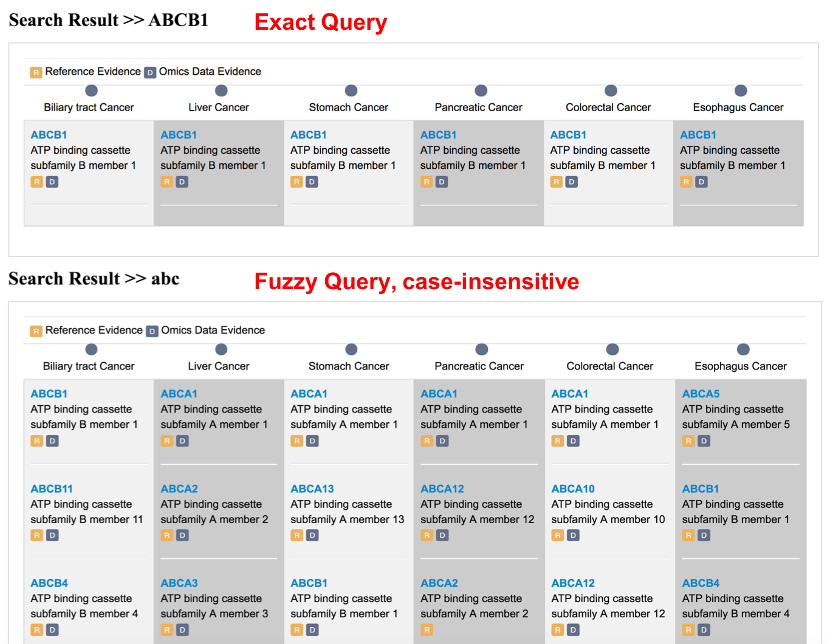Click the dot above Stomach Cancer in Exact Query
Screen dimensions: 830x644
click(x=351, y=91)
